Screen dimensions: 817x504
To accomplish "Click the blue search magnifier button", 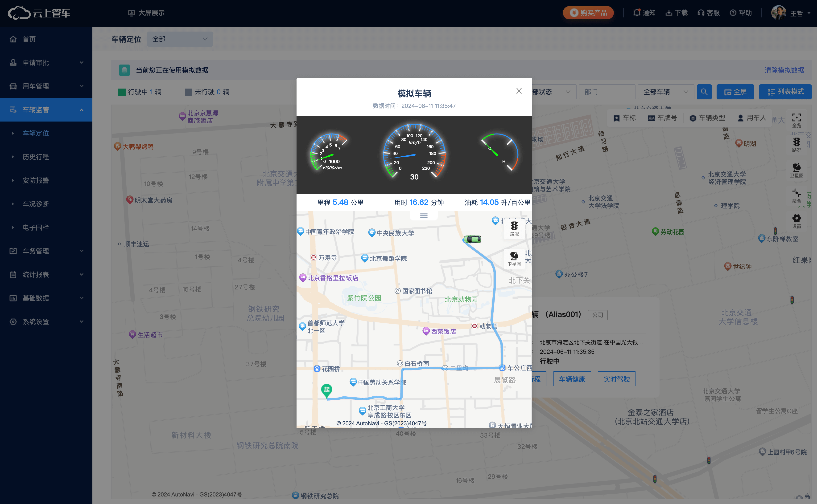I will (x=704, y=92).
